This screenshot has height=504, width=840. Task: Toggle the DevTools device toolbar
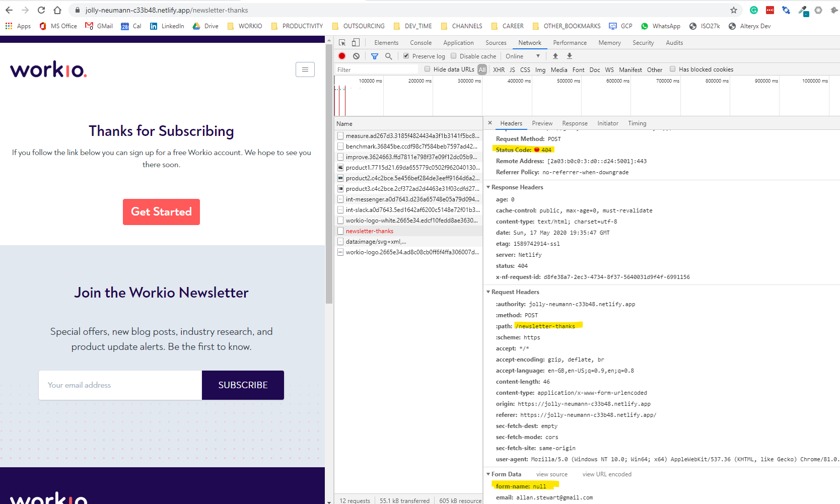[x=356, y=43]
